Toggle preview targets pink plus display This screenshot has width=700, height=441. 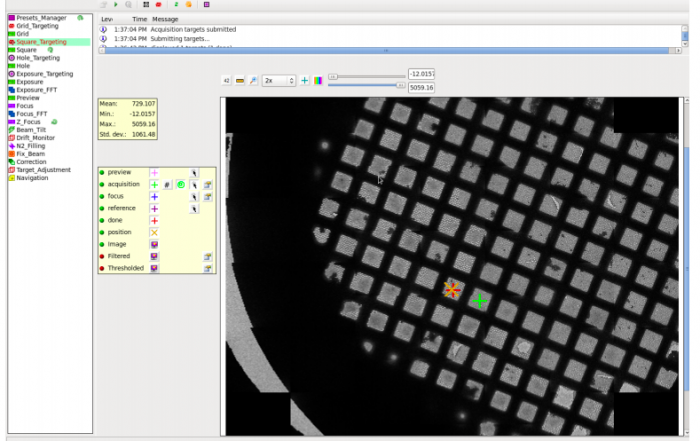click(x=154, y=173)
